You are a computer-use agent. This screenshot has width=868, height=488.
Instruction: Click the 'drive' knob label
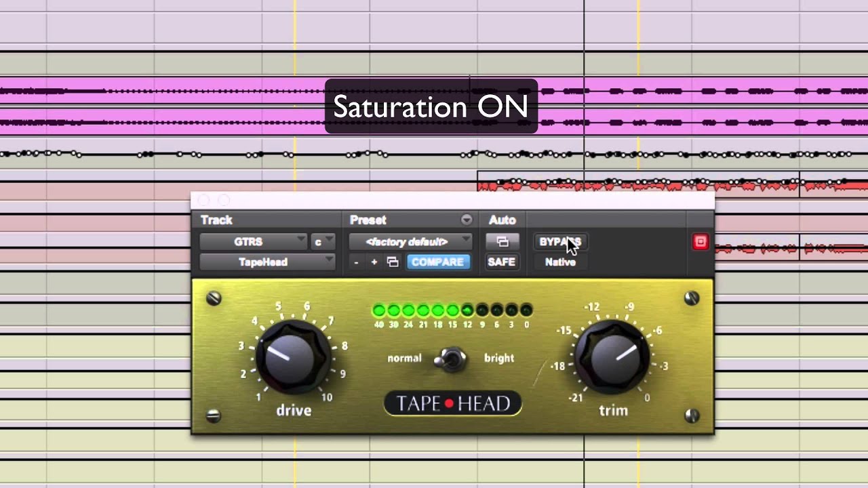tap(294, 410)
